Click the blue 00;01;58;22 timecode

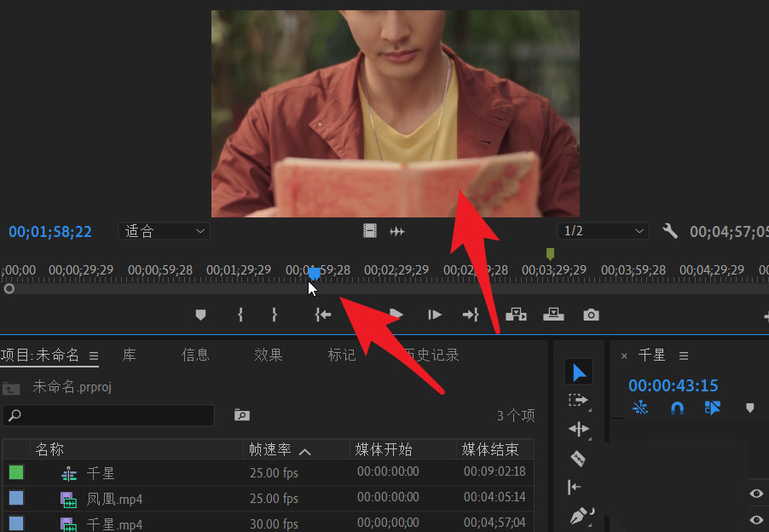[x=50, y=232]
